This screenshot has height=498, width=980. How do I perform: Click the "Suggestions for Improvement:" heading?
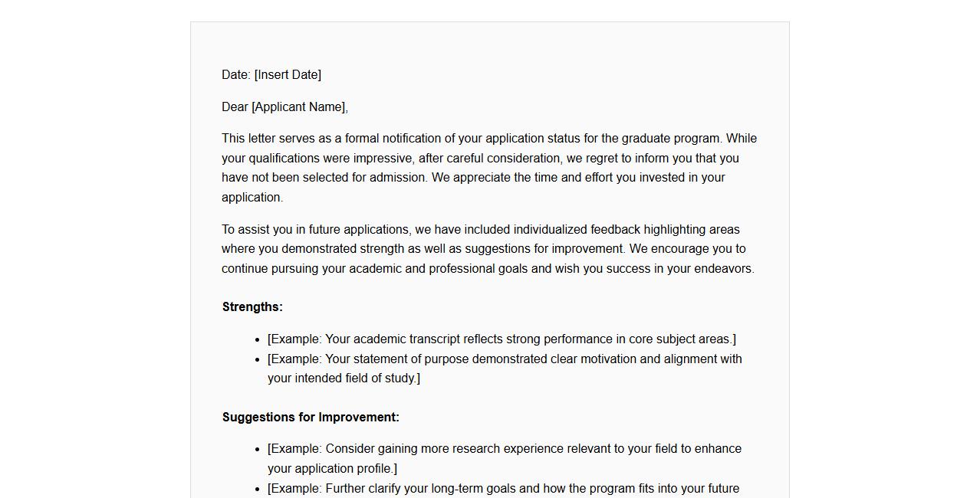click(311, 418)
